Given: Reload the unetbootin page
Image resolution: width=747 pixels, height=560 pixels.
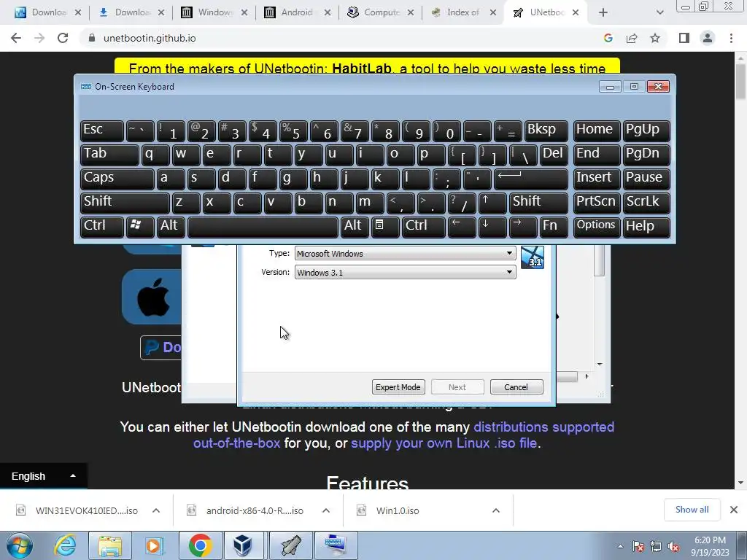Looking at the screenshot, I should click(x=63, y=38).
